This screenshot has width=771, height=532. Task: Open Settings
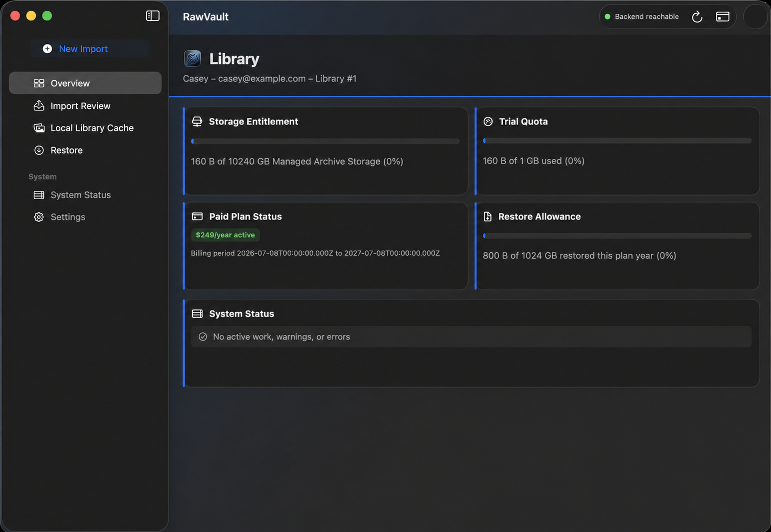[85, 217]
